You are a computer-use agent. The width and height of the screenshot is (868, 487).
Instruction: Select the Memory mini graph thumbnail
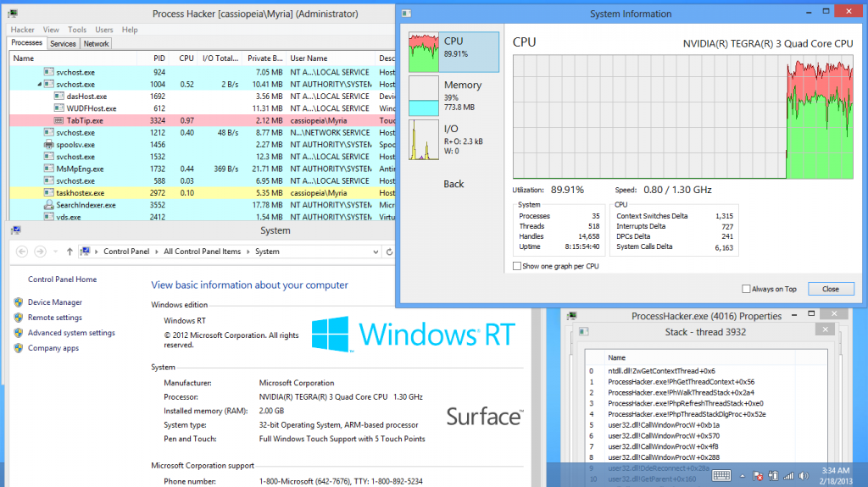424,96
